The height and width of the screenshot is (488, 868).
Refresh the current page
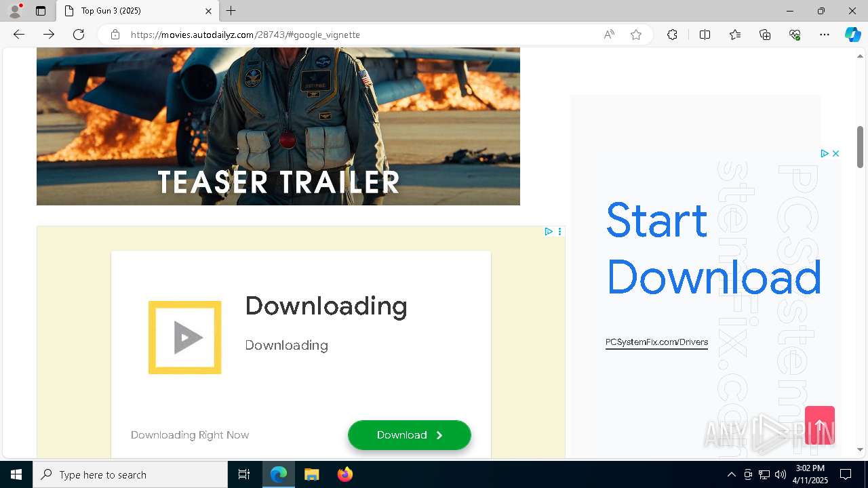coord(79,35)
